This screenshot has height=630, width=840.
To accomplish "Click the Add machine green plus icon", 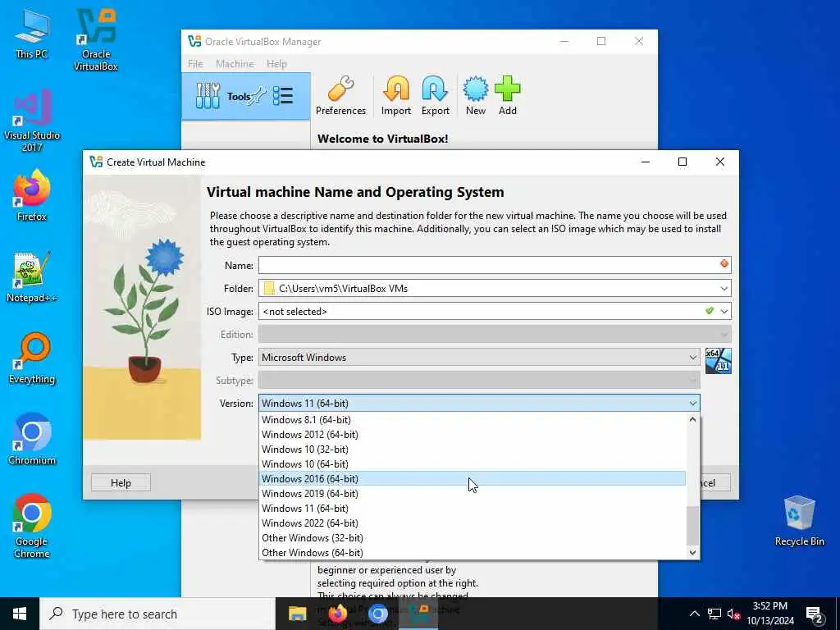I will (507, 97).
